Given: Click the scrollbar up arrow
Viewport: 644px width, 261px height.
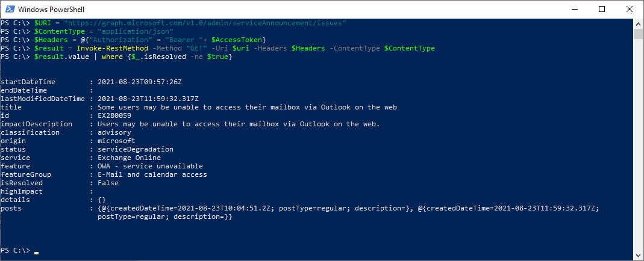Looking at the screenshot, I should coord(637,23).
